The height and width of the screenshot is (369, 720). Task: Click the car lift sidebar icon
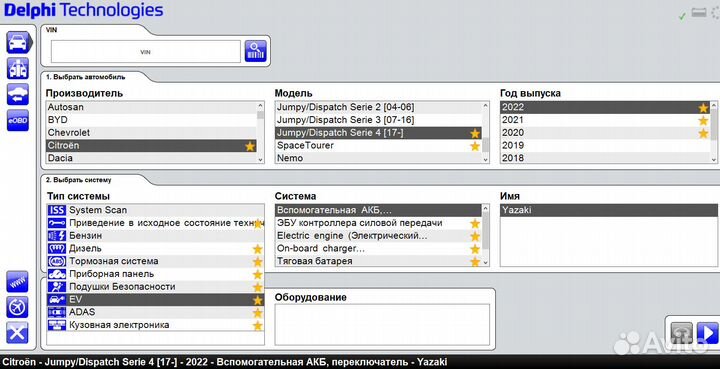(x=18, y=69)
